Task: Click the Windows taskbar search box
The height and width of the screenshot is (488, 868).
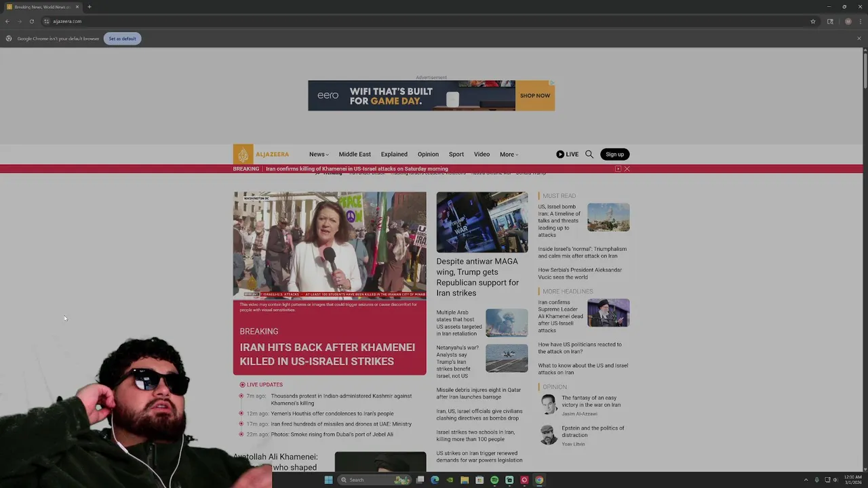Action: [375, 480]
